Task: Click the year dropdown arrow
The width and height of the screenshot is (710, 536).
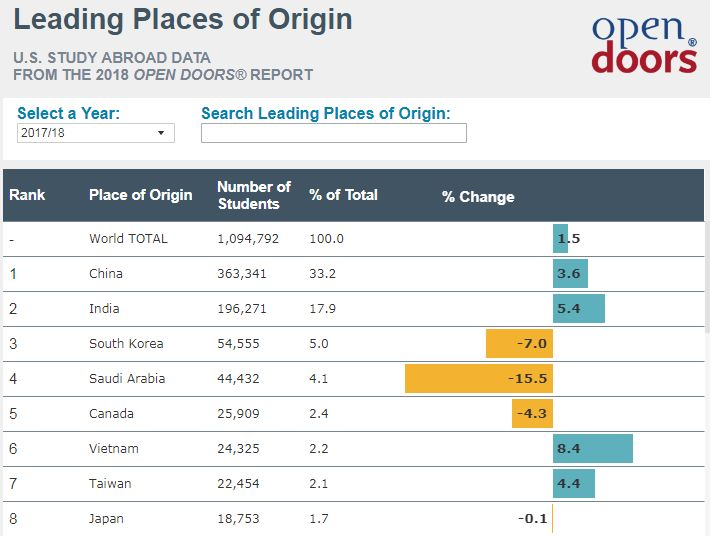Action: [161, 133]
